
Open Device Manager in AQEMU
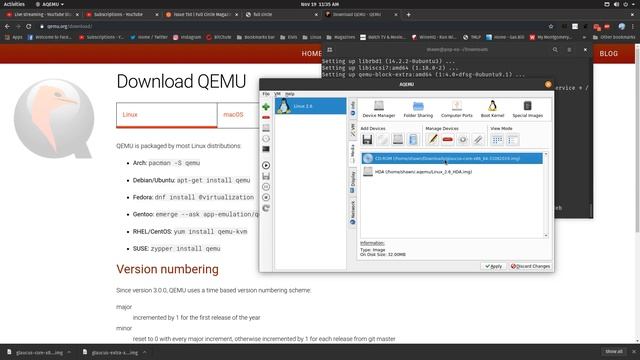pyautogui.click(x=379, y=109)
